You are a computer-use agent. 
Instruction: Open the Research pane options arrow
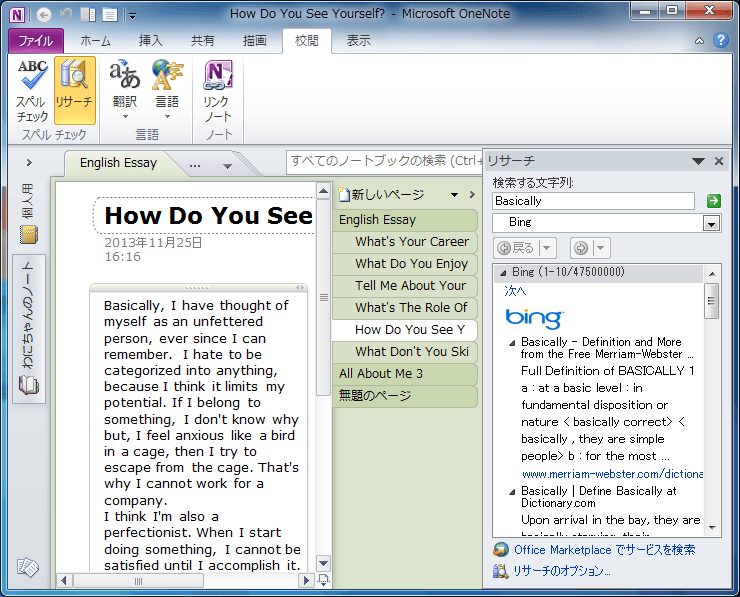[x=698, y=161]
